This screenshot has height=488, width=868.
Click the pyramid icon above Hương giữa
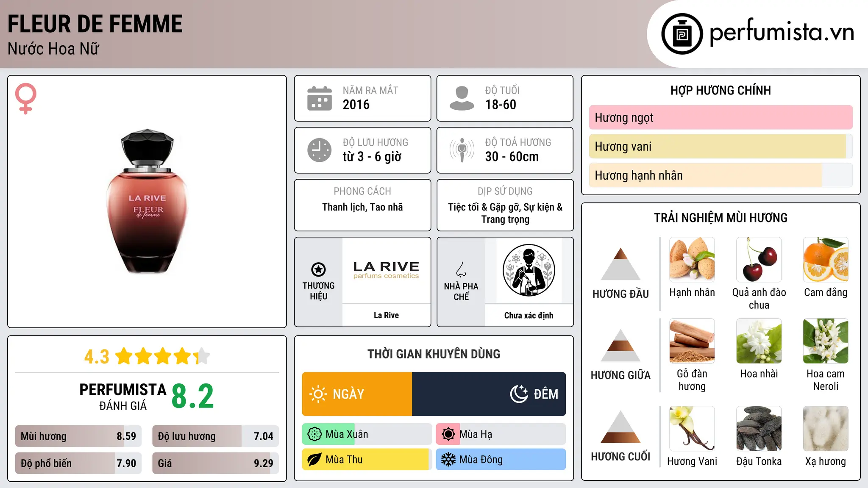[621, 345]
